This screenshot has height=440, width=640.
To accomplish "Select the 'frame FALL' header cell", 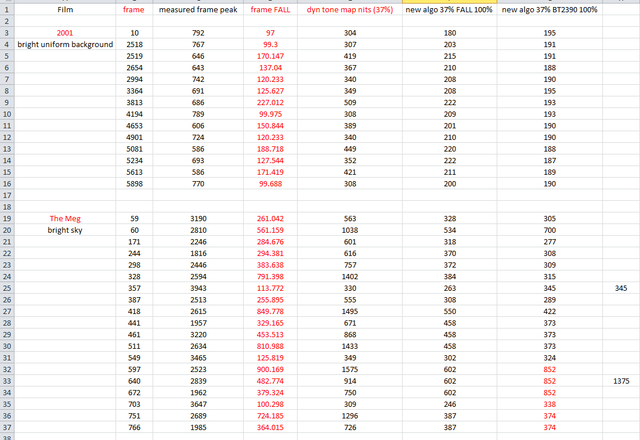I will [270, 9].
